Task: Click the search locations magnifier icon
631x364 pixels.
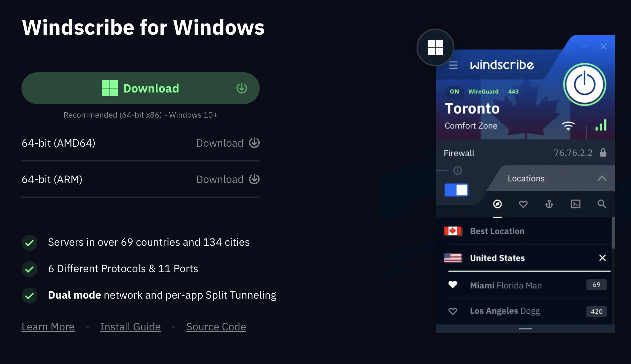Action: pyautogui.click(x=602, y=204)
